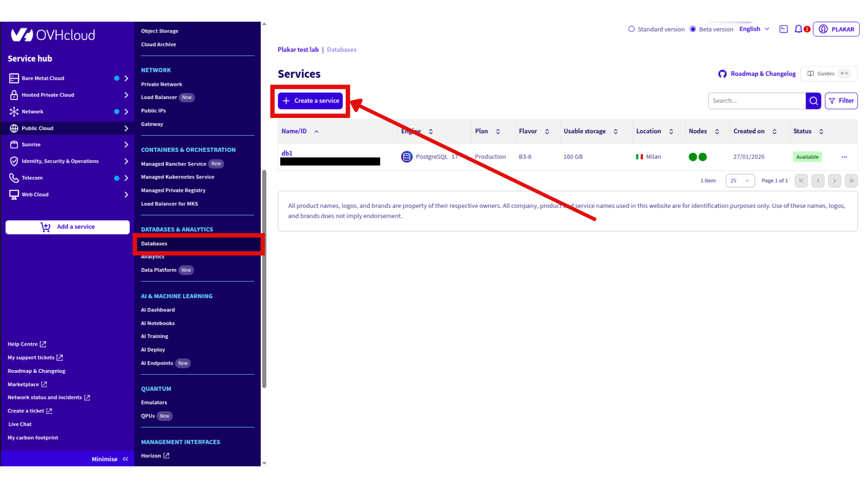The height and width of the screenshot is (488, 868).
Task: Select the Beta version radio button
Action: pos(693,29)
